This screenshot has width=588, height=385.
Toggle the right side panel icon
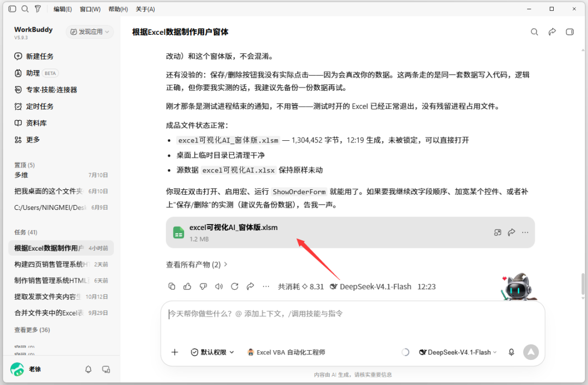click(569, 32)
